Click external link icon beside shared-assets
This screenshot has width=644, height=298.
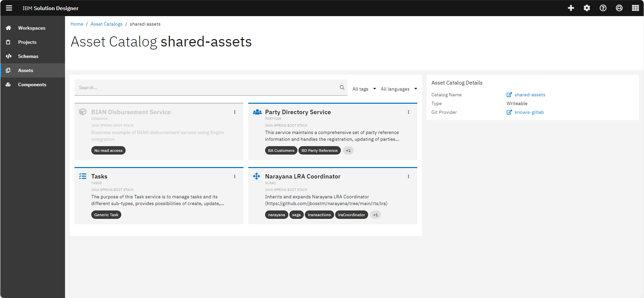point(509,95)
